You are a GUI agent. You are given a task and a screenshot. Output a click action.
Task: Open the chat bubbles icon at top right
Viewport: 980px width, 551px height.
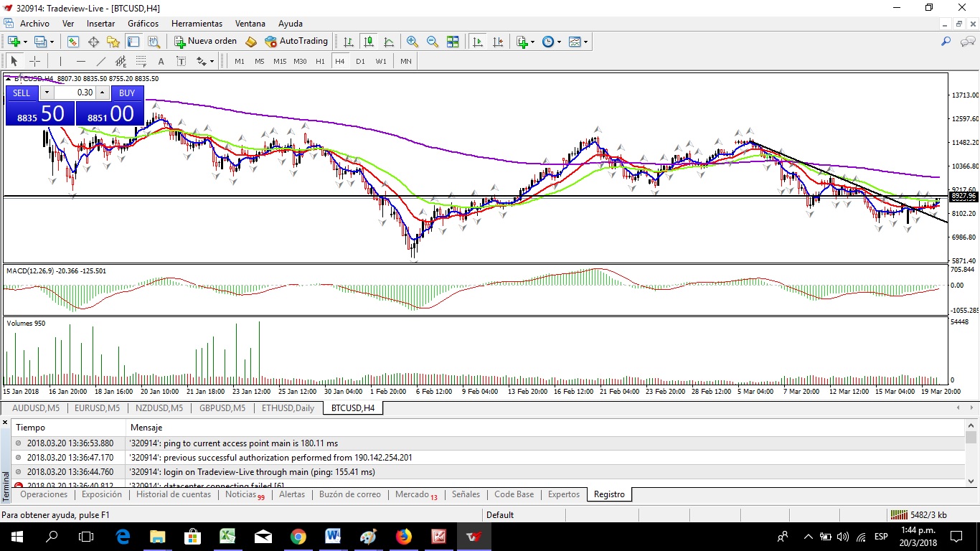tap(966, 42)
